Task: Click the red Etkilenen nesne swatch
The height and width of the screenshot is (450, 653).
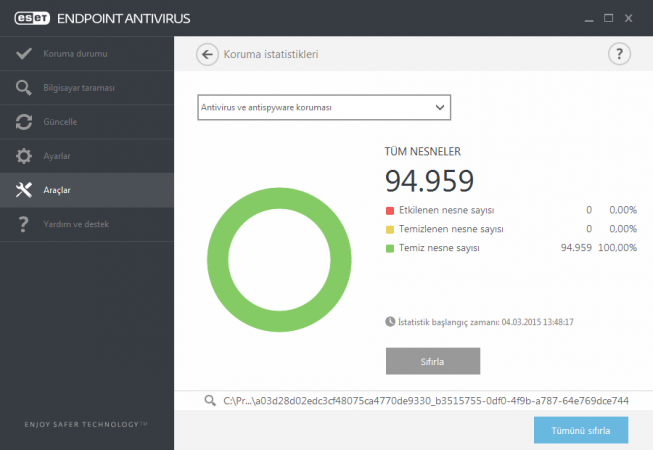Action: pos(390,211)
